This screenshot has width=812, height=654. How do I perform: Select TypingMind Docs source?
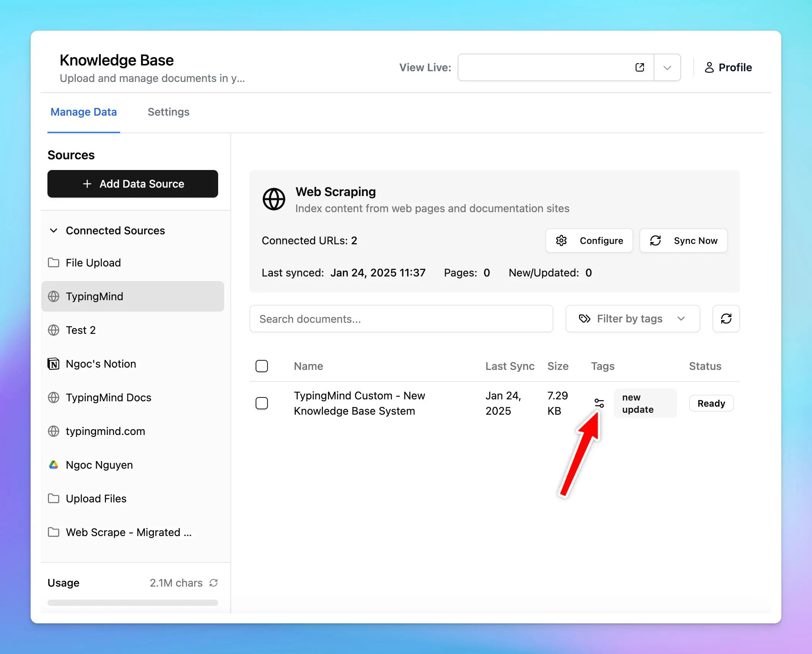132,397
